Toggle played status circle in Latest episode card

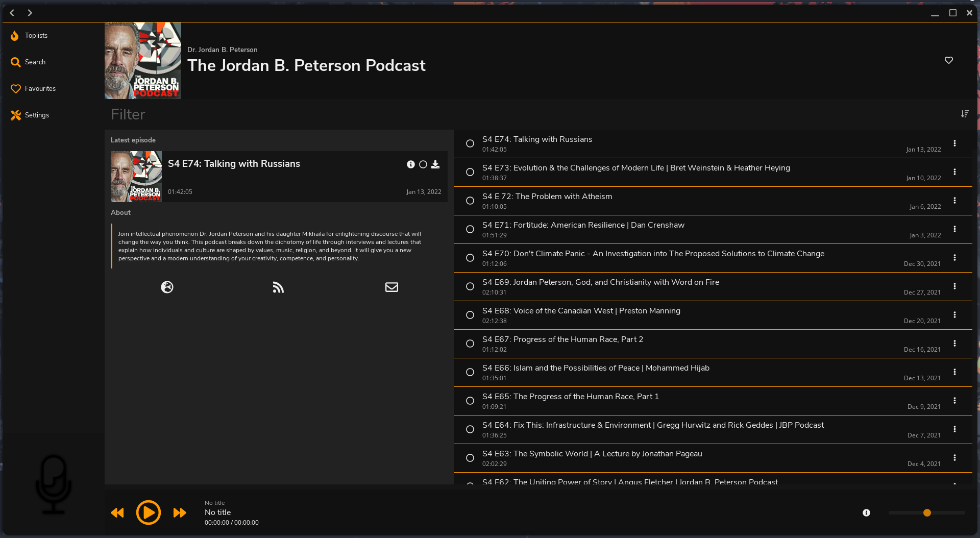click(423, 164)
